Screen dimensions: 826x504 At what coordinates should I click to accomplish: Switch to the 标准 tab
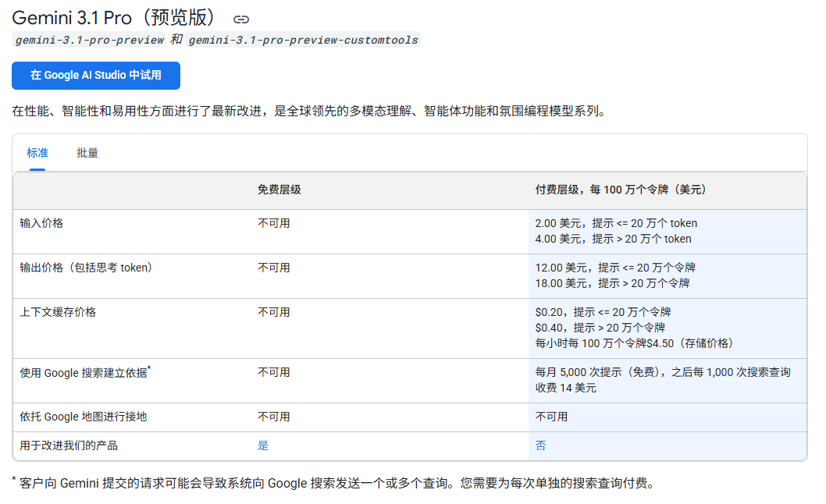[37, 153]
